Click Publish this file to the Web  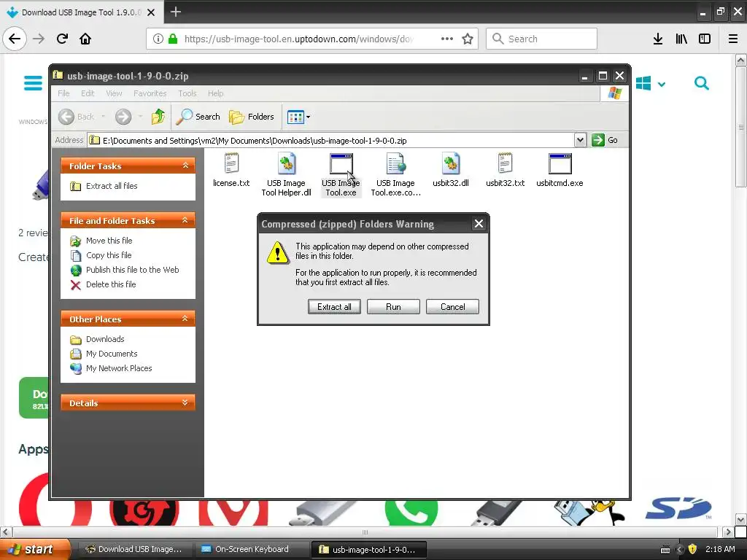(x=133, y=270)
